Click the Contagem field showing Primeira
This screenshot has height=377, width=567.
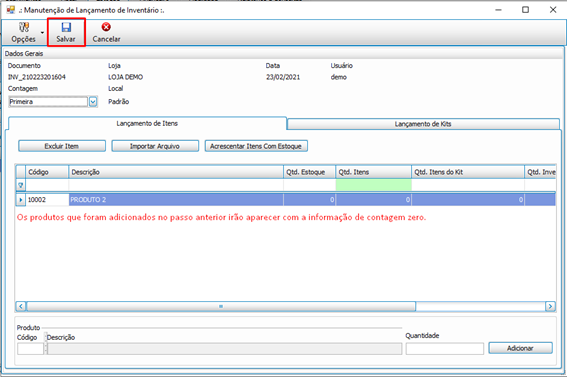tap(48, 102)
